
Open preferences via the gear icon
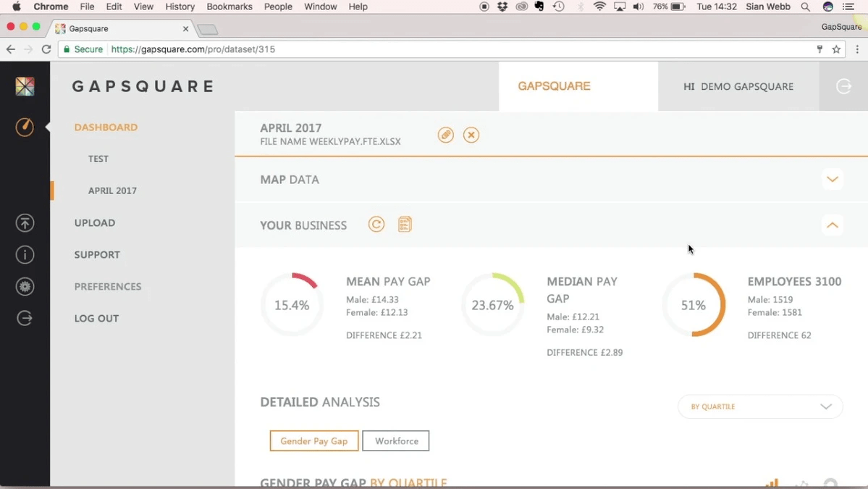pos(25,287)
